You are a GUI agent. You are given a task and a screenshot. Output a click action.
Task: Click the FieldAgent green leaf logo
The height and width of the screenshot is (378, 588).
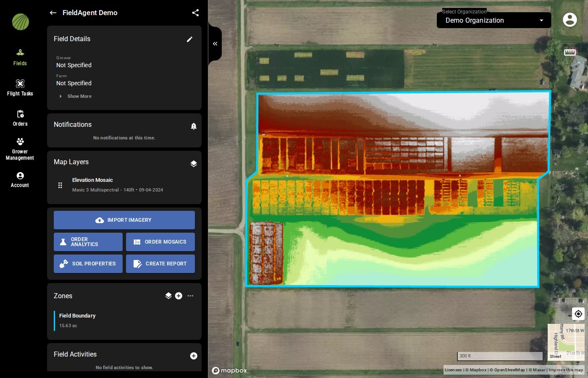tap(20, 22)
